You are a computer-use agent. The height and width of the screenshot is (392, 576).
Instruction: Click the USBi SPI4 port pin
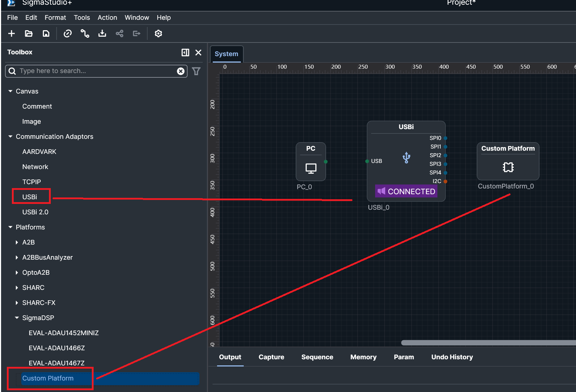click(445, 173)
